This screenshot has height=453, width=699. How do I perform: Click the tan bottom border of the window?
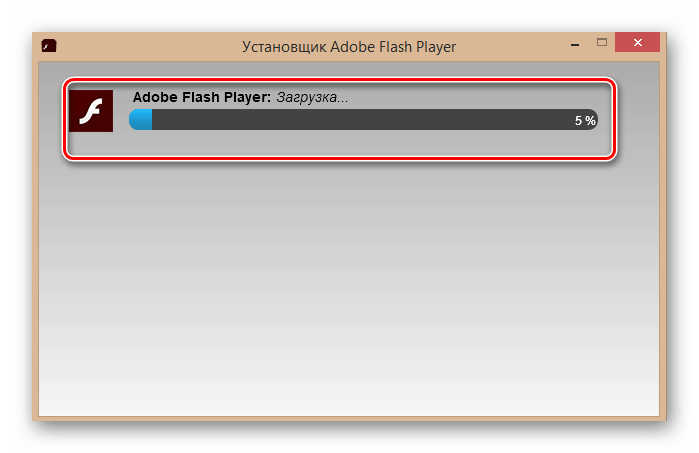click(x=349, y=418)
